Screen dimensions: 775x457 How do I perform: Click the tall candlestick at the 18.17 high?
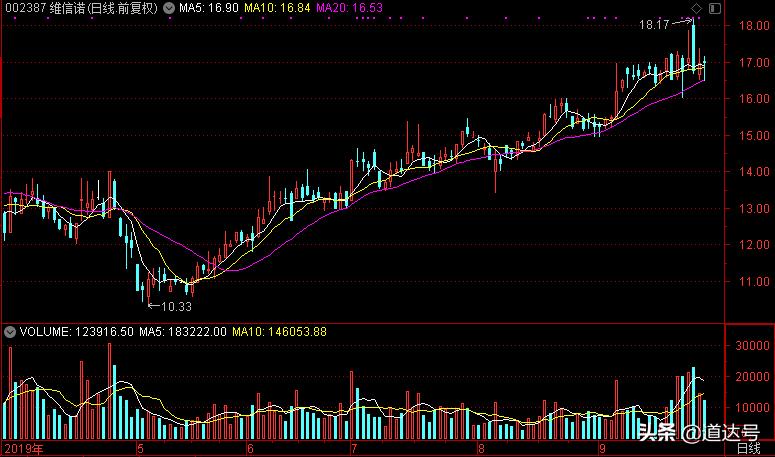[693, 45]
